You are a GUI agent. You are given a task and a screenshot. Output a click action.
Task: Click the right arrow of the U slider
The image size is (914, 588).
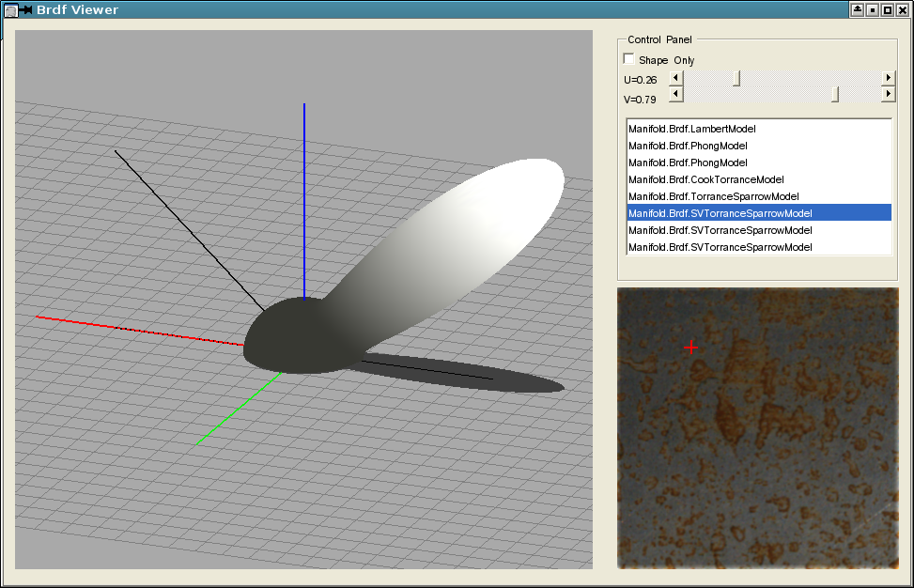[x=888, y=78]
